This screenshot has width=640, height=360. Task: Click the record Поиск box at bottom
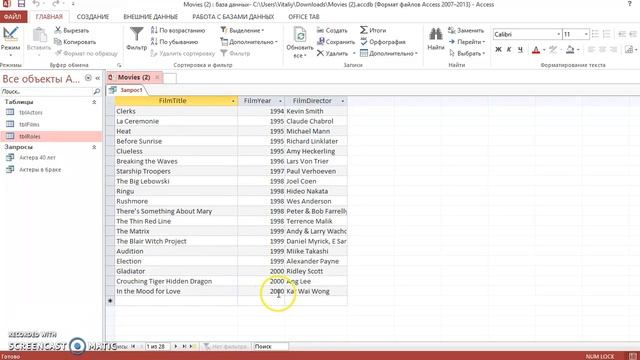(x=270, y=346)
